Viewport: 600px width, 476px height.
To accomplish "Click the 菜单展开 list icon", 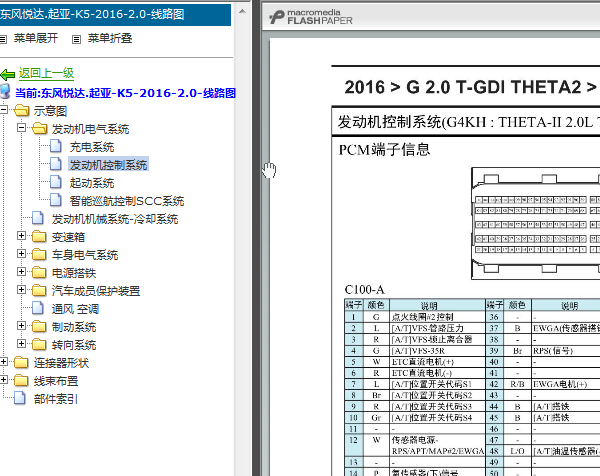I will tap(3, 39).
